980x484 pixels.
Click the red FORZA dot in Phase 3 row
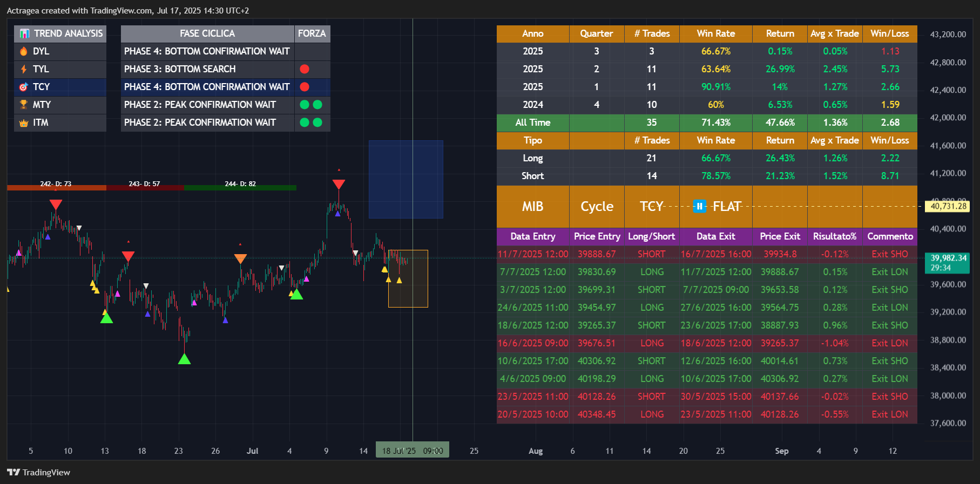pyautogui.click(x=305, y=69)
